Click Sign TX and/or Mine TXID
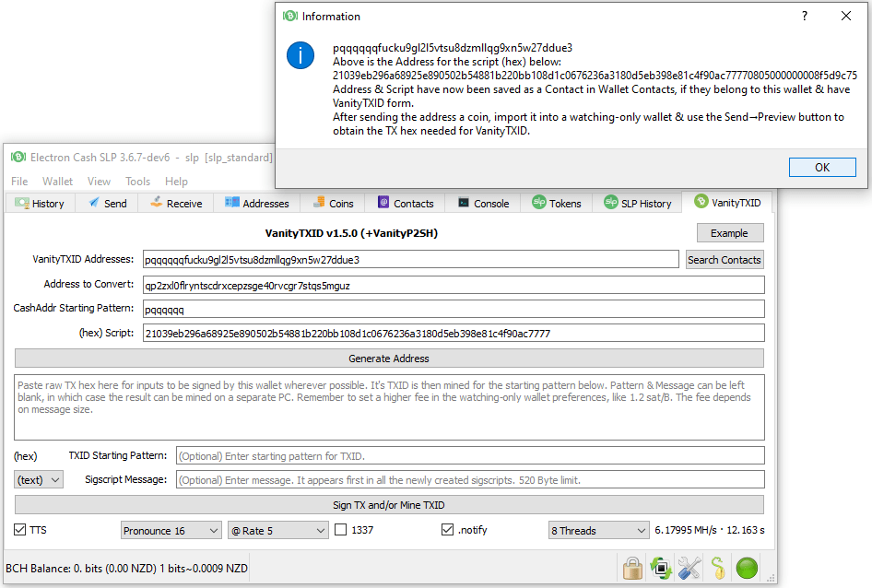This screenshot has width=872, height=588. point(388,504)
